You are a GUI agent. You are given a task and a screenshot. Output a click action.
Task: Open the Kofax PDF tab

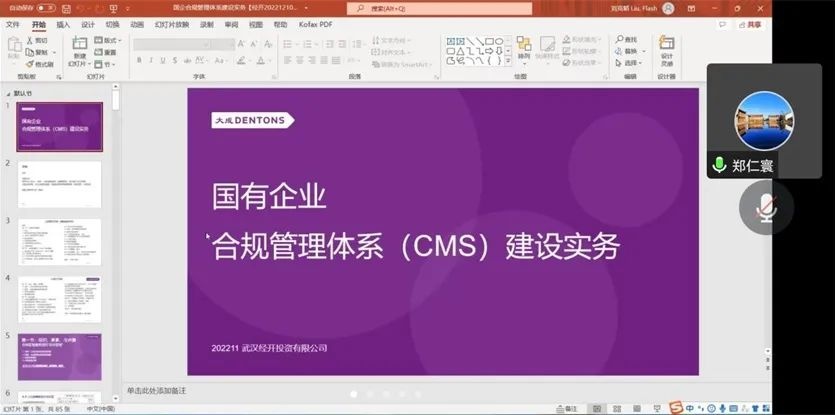click(x=315, y=25)
